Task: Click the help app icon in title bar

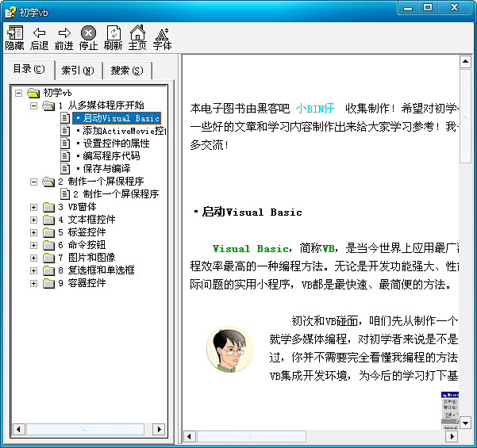Action: click(x=10, y=12)
